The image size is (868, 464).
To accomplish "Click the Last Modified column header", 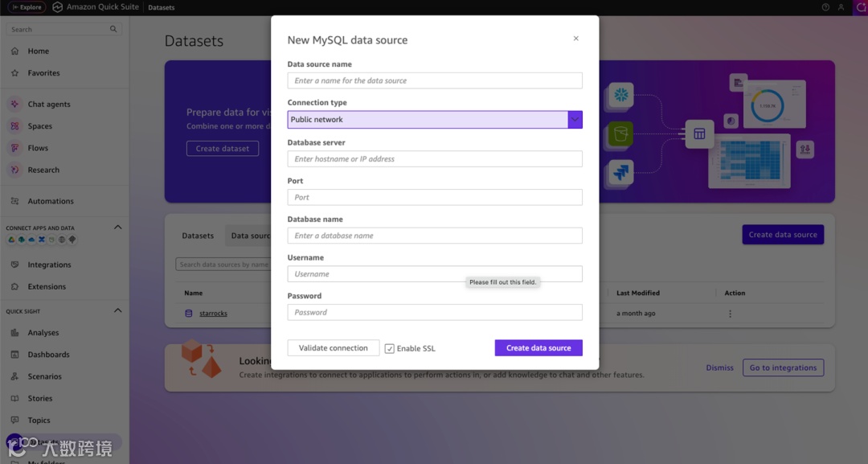I will coord(637,293).
